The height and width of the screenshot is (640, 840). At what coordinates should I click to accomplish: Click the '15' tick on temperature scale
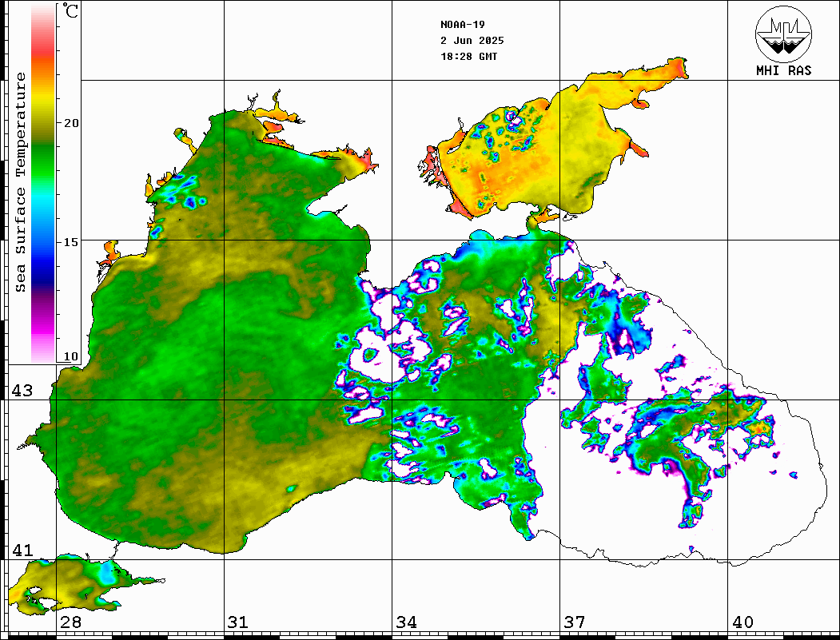[71, 242]
